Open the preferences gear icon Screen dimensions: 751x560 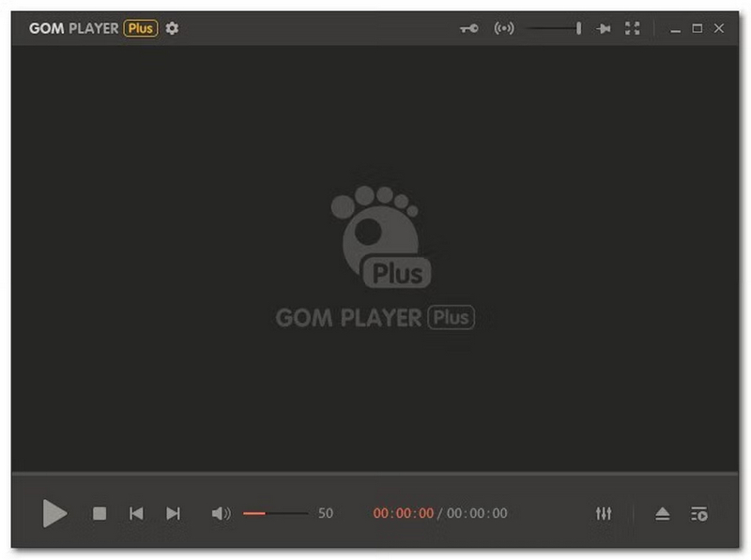[172, 28]
